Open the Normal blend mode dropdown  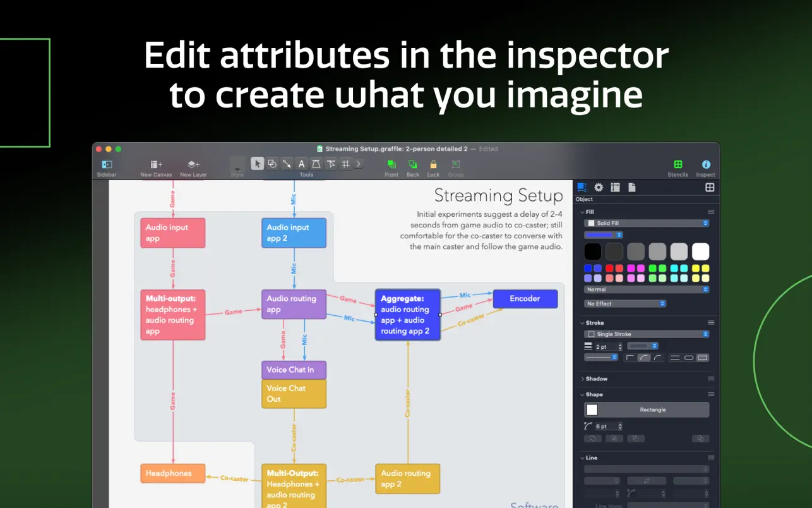coord(646,289)
